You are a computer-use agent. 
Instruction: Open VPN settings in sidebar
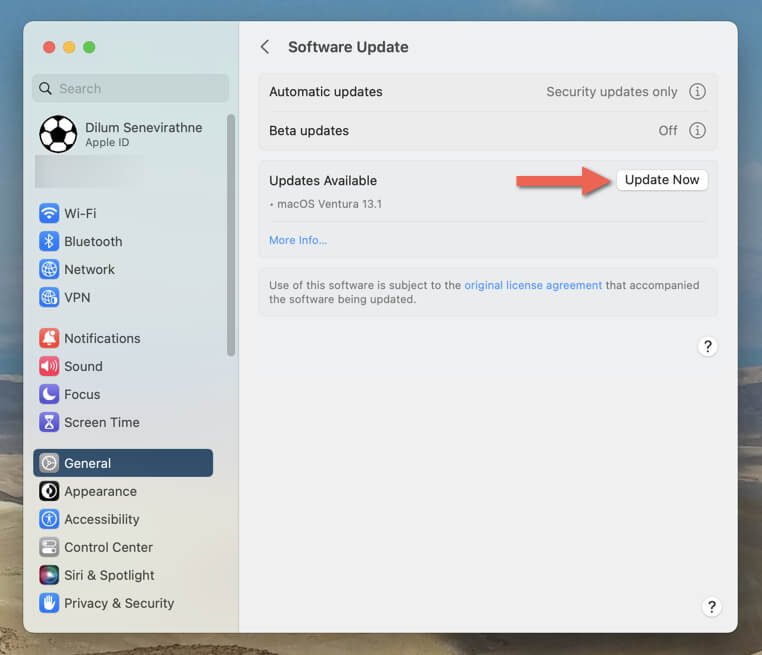pyautogui.click(x=49, y=297)
